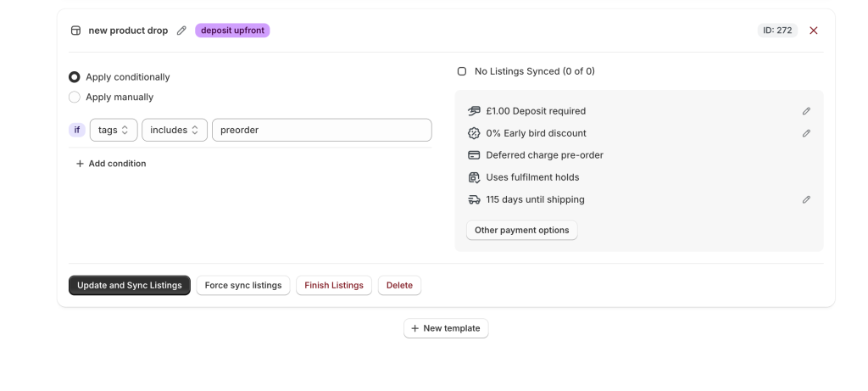The height and width of the screenshot is (391, 868).
Task: Delete this template
Action: tap(399, 285)
